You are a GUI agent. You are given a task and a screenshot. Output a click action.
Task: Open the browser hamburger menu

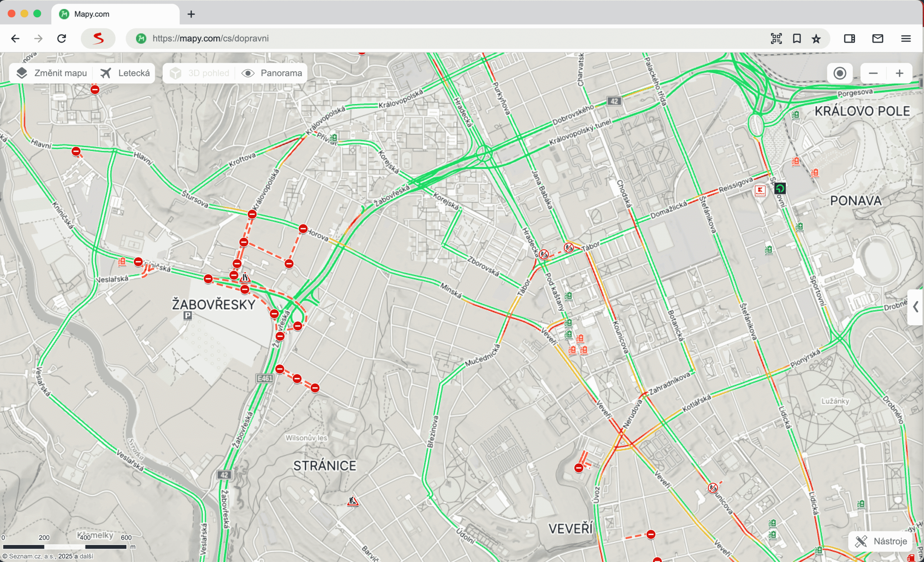tap(906, 38)
